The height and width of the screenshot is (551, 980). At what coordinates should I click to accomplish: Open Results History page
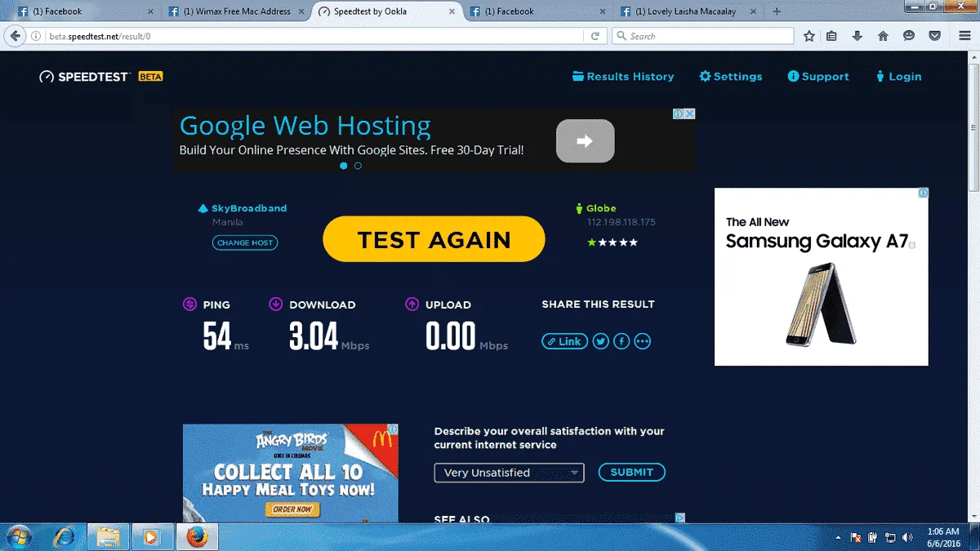(x=623, y=77)
